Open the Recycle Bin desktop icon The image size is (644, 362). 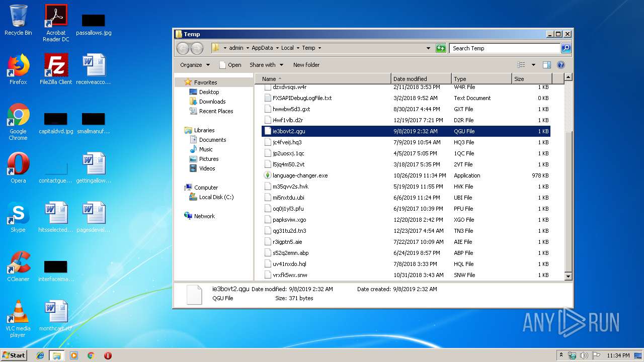(x=18, y=20)
